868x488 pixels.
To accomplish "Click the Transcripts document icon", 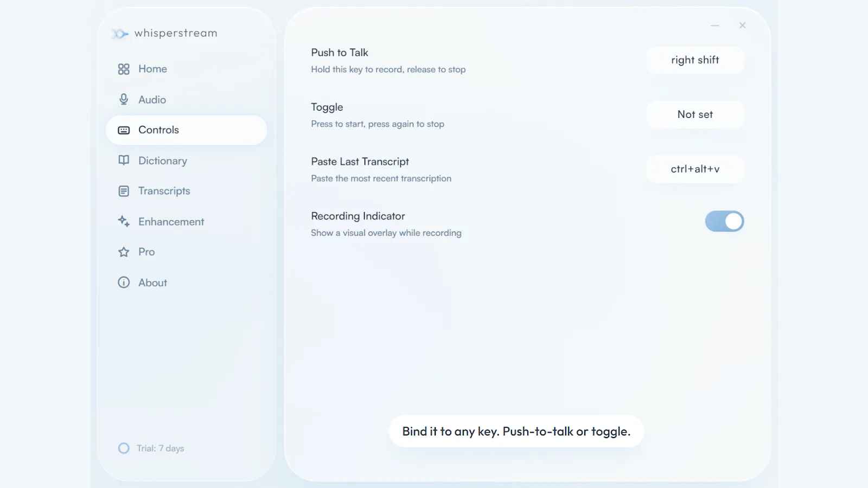I will (x=124, y=191).
